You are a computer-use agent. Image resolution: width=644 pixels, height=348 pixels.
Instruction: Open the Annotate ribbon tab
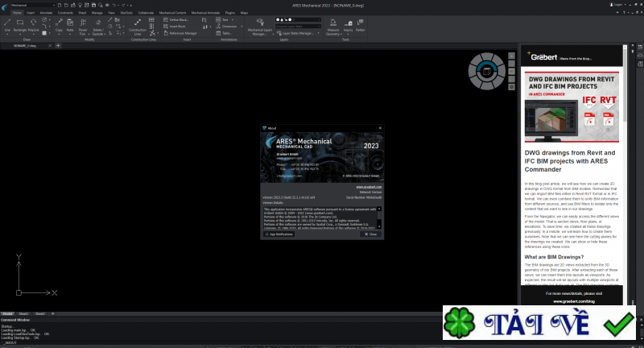[x=46, y=13]
